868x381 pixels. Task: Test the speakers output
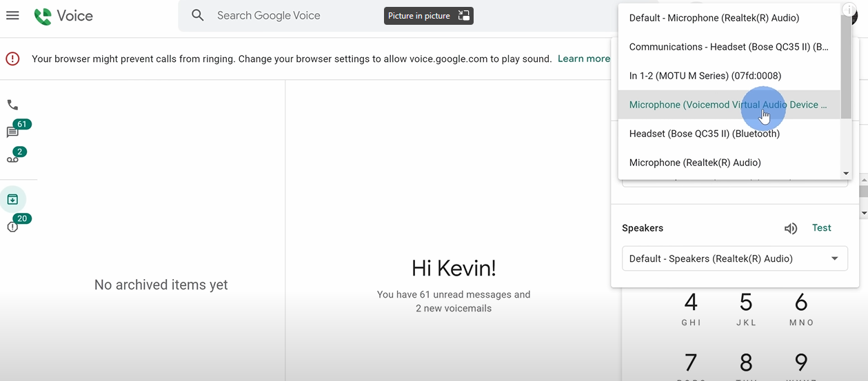pos(821,228)
